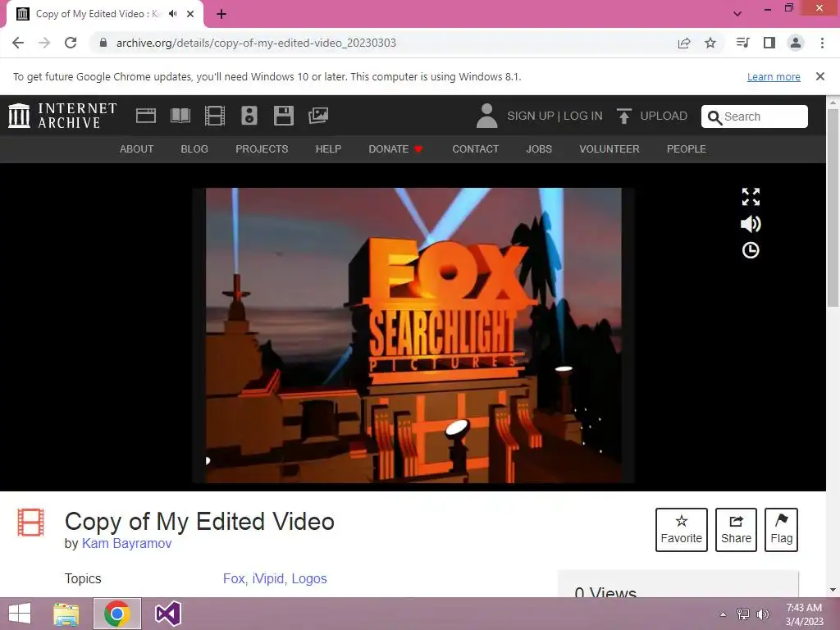Open the tab search chevron

point(737,14)
